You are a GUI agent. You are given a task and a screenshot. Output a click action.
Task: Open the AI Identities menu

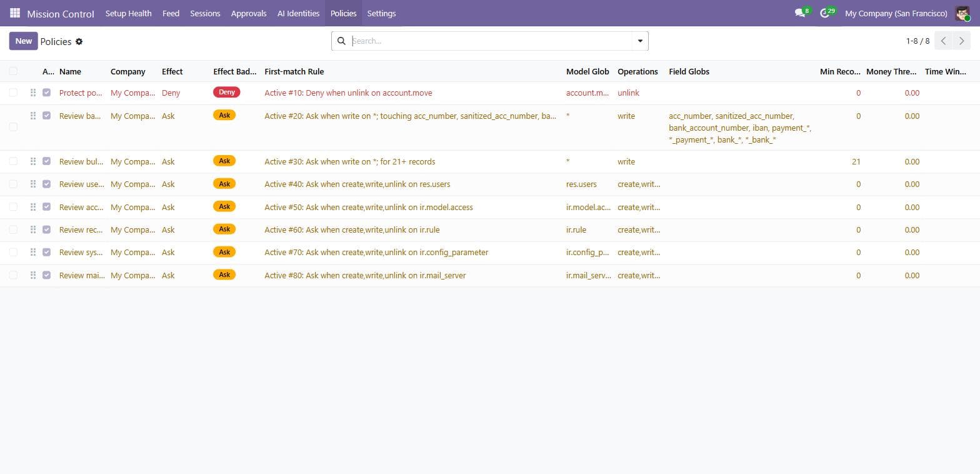coord(298,13)
